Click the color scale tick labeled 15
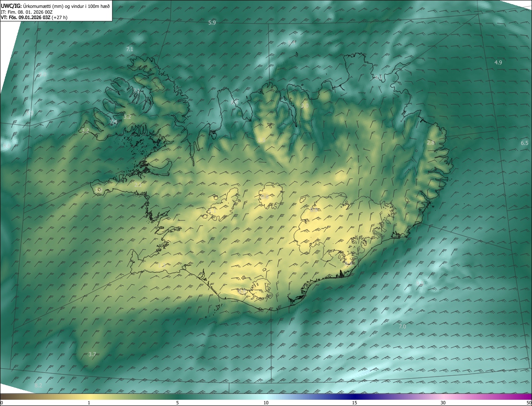Viewport: 532px width, 406px height. pyautogui.click(x=355, y=403)
